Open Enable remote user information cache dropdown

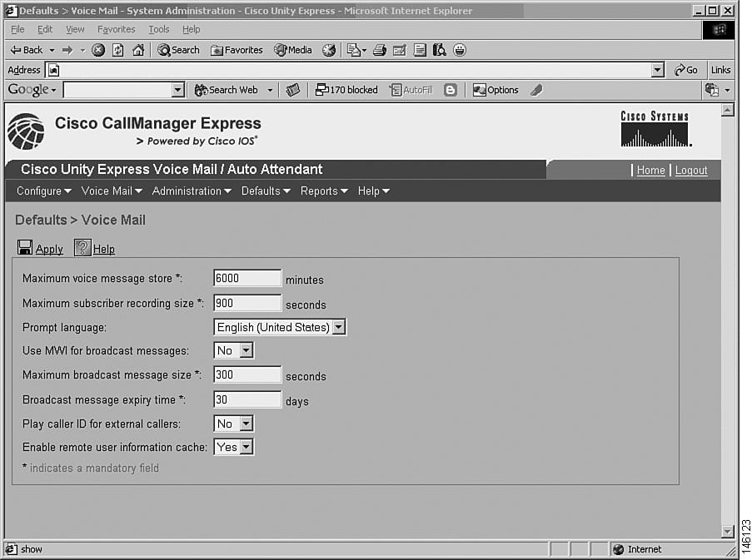point(246,447)
